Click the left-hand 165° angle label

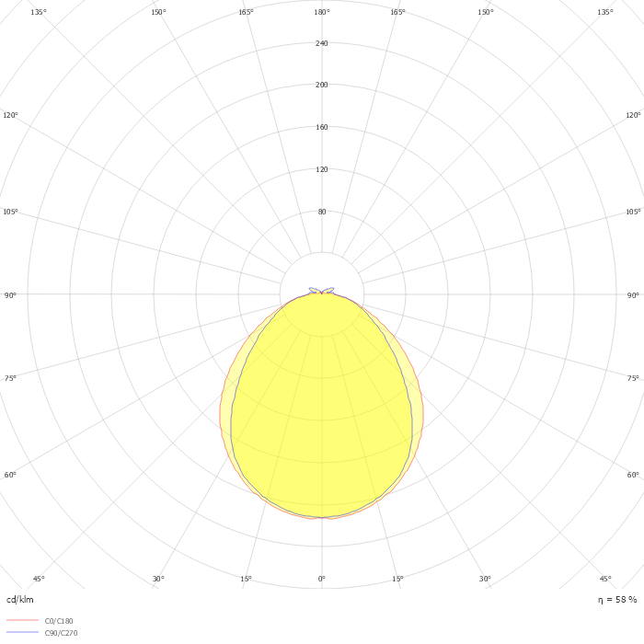pos(246,12)
